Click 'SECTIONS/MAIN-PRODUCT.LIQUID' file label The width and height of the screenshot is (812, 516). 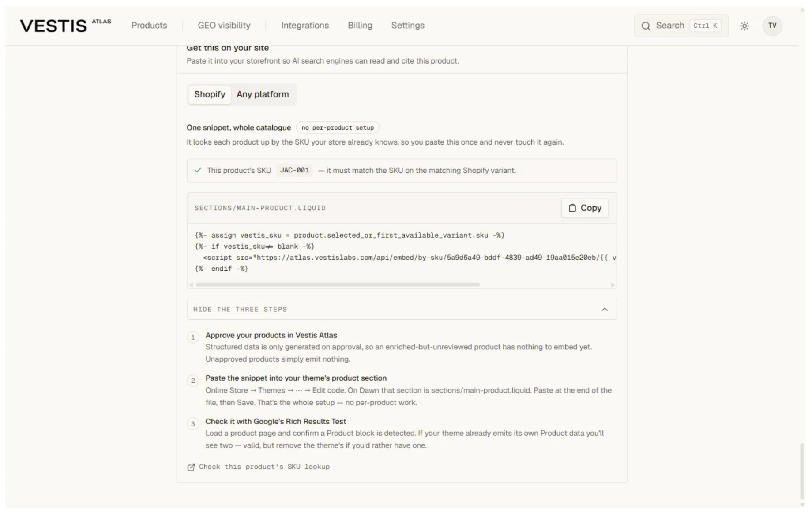pyautogui.click(x=260, y=208)
